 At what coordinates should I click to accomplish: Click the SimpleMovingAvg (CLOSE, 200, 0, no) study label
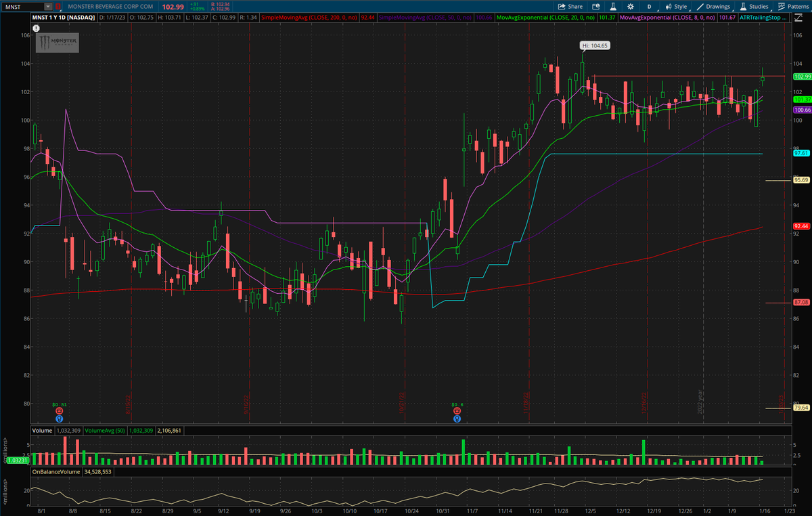[x=311, y=18]
